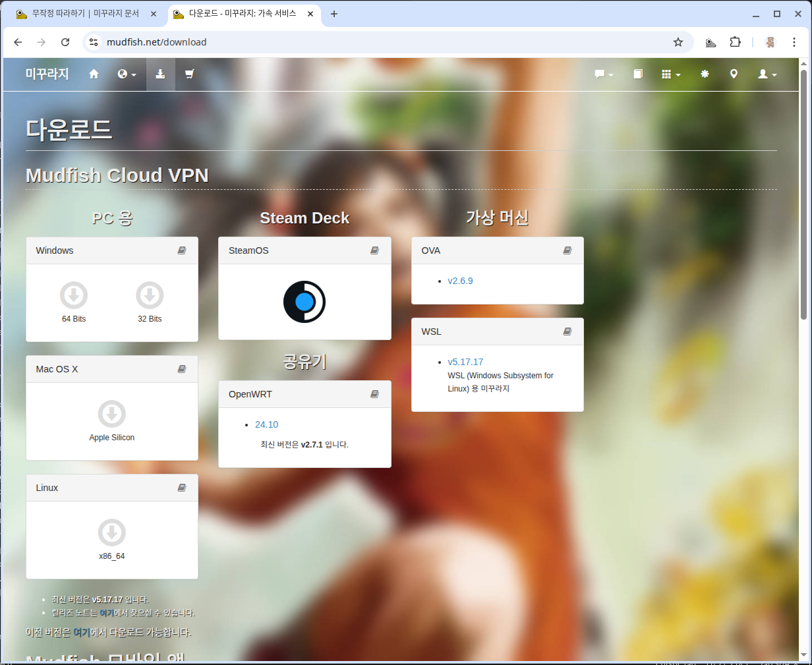
Task: Open the Linux card book icon
Action: 182,488
